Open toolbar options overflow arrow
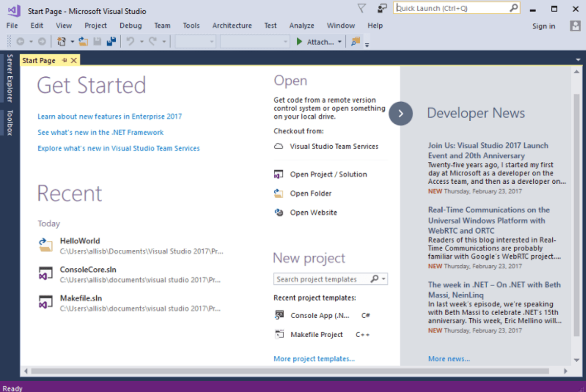 click(x=367, y=44)
